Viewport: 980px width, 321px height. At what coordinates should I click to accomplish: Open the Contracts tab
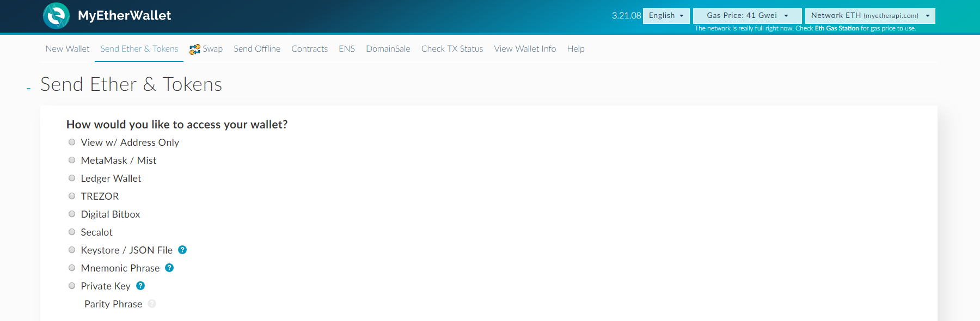[310, 49]
